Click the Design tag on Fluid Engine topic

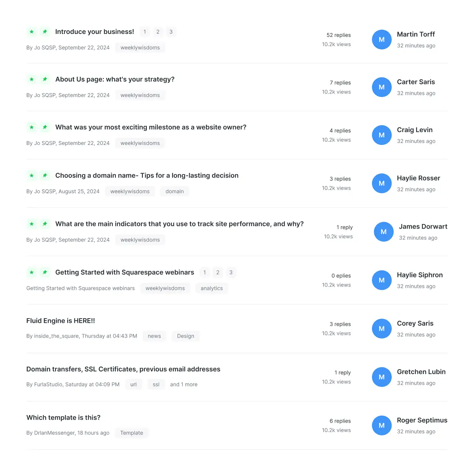pos(186,336)
